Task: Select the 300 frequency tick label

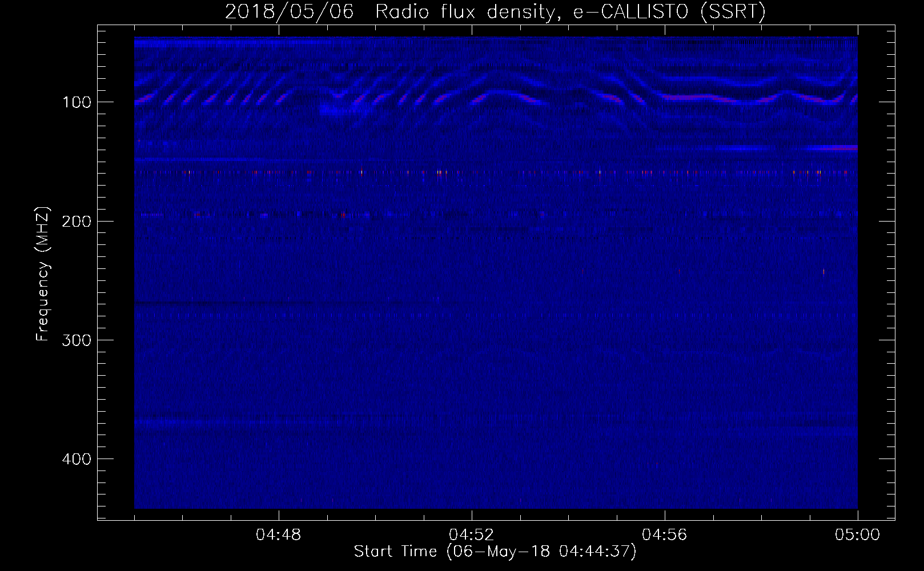Action: pyautogui.click(x=77, y=340)
